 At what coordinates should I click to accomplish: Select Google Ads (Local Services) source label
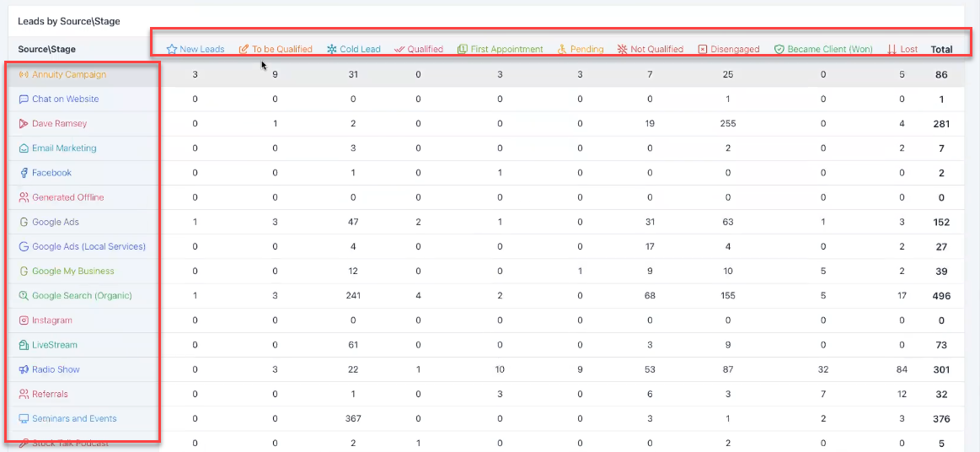[88, 246]
